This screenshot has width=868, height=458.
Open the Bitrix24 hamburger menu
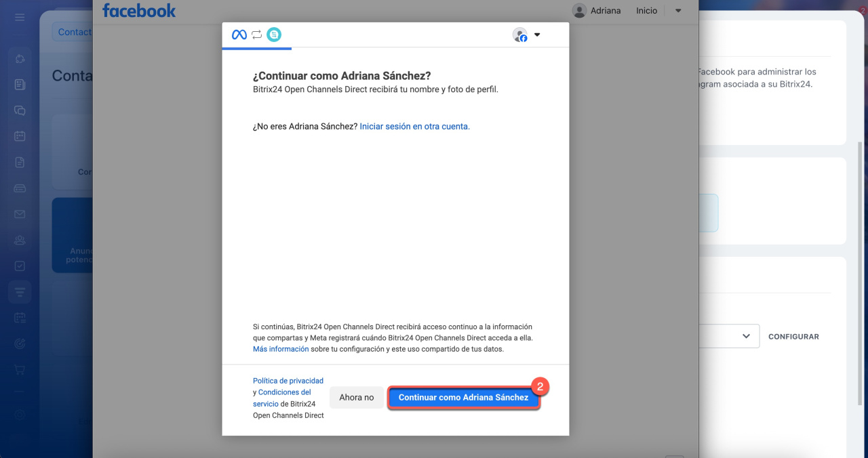[x=20, y=17]
